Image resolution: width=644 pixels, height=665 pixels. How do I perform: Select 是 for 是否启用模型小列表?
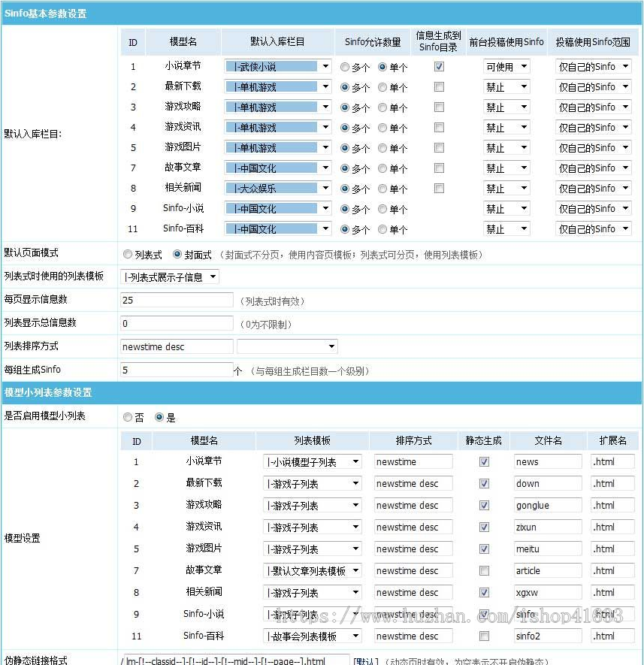159,417
